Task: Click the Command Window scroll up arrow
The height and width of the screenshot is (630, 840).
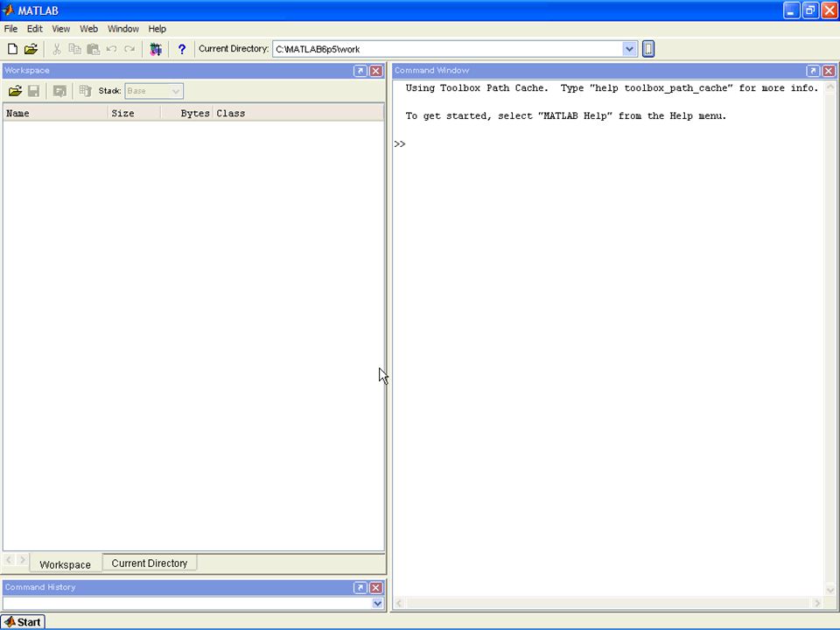Action: (x=829, y=87)
